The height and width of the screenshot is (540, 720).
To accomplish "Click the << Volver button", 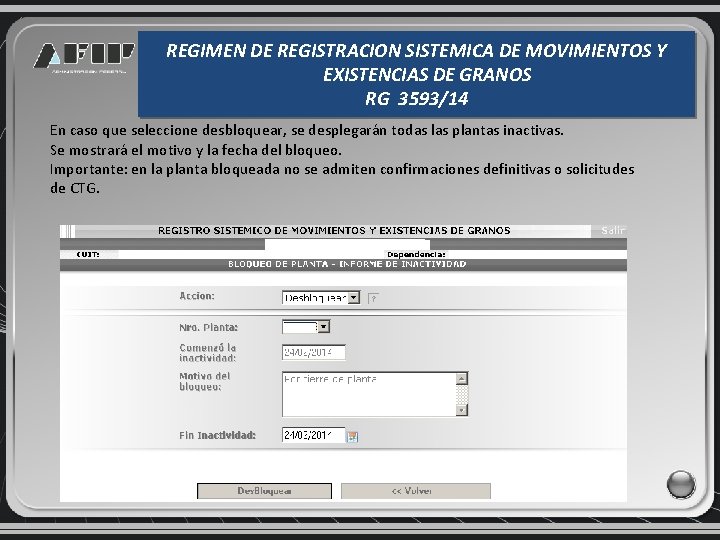I will 416,491.
